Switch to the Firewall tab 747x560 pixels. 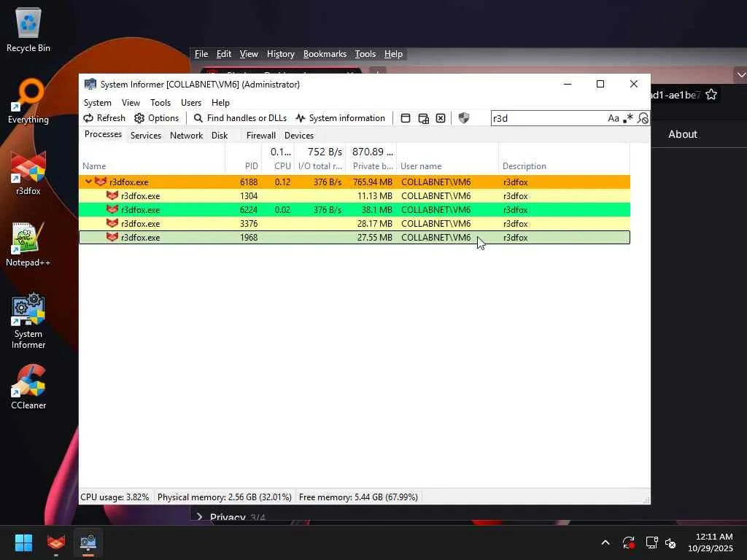click(x=260, y=135)
